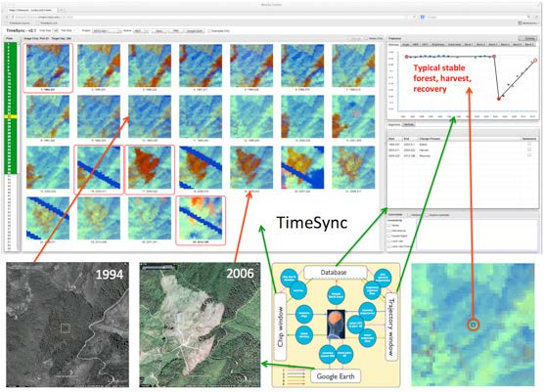Open the Vertices tab below the trajectory chart

(408, 124)
